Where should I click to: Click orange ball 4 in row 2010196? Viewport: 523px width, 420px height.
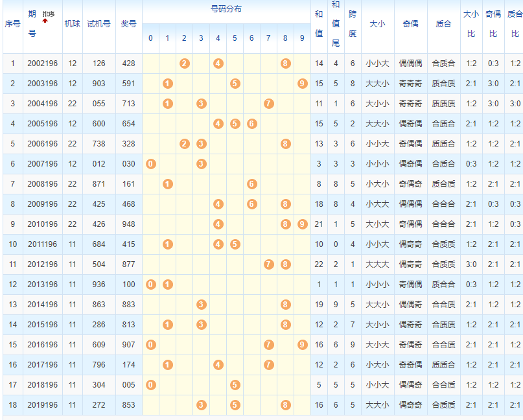(218, 224)
